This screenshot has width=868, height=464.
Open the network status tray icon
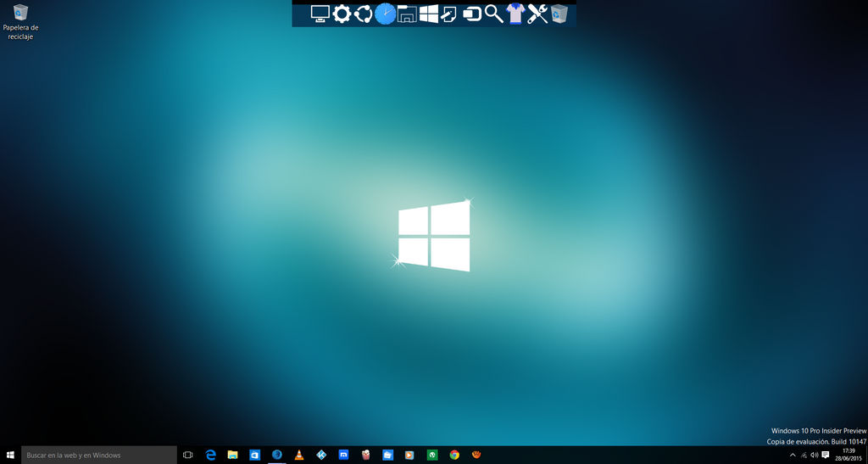(x=804, y=456)
